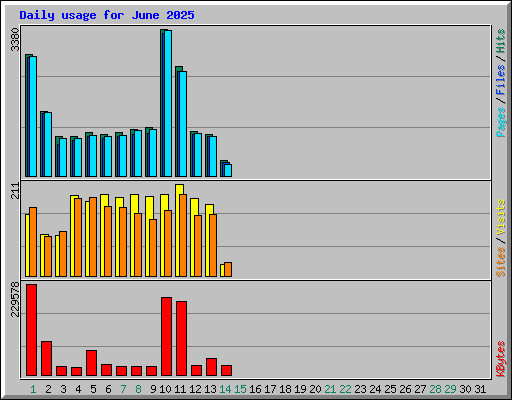512x400 pixels.
Task: Click the Hits legend label
Action: point(501,41)
